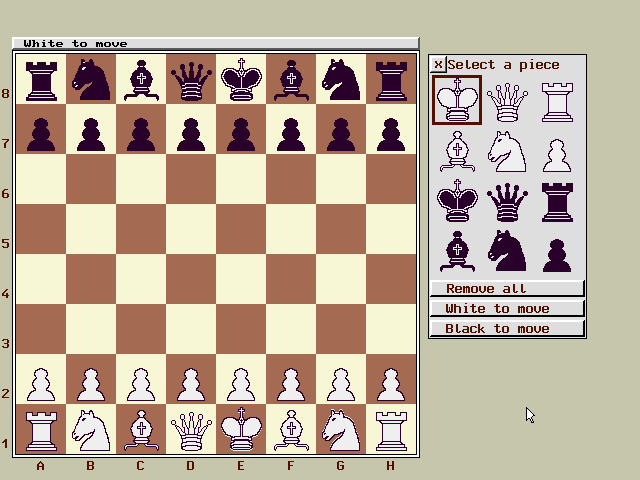Click the black knight on B8
The height and width of the screenshot is (480, 640).
coord(91,79)
